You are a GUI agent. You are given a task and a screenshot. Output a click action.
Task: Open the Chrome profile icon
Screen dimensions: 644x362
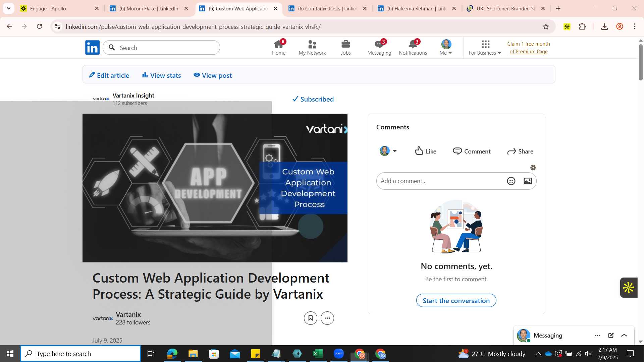[x=620, y=26]
